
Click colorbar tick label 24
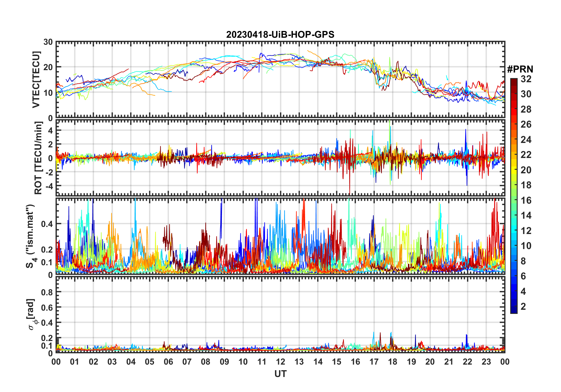(526, 140)
